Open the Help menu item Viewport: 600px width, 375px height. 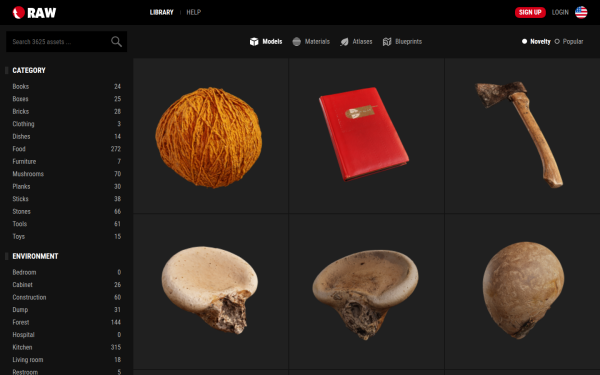click(194, 12)
